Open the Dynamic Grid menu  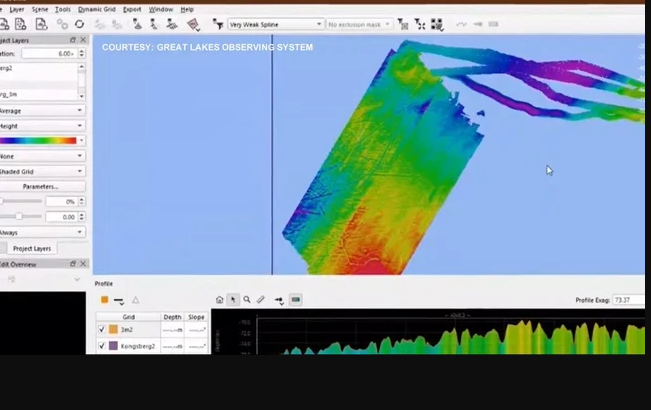pyautogui.click(x=97, y=9)
